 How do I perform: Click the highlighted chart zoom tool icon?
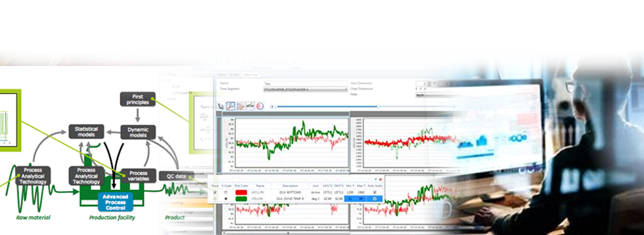click(x=231, y=106)
